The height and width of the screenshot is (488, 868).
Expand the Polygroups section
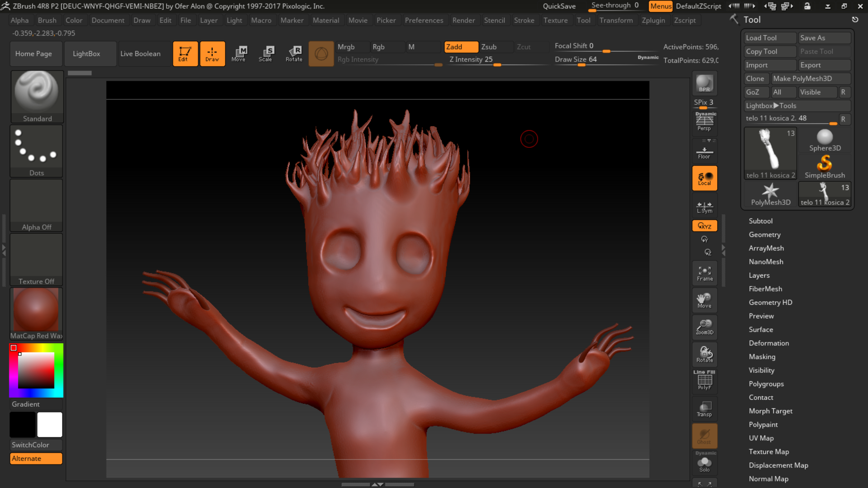point(766,384)
